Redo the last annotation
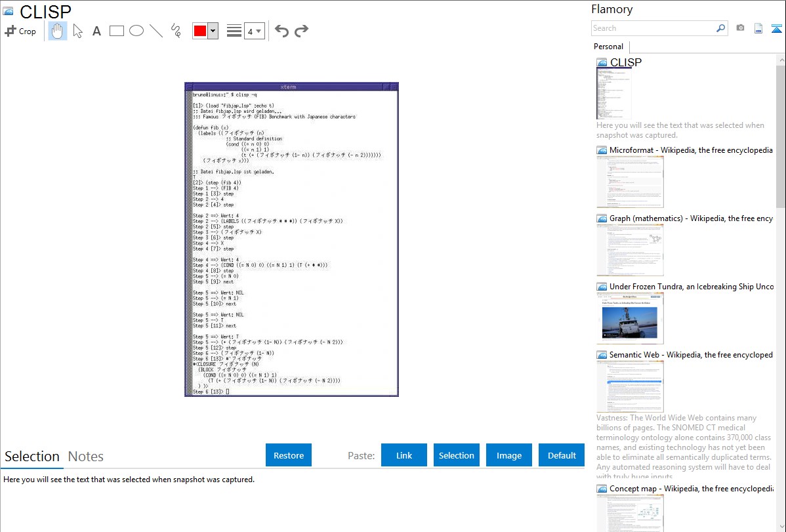786x532 pixels. point(301,31)
